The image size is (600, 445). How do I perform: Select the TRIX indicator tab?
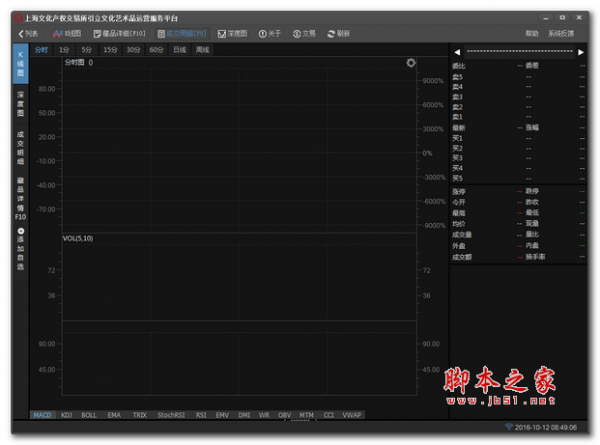coord(140,415)
